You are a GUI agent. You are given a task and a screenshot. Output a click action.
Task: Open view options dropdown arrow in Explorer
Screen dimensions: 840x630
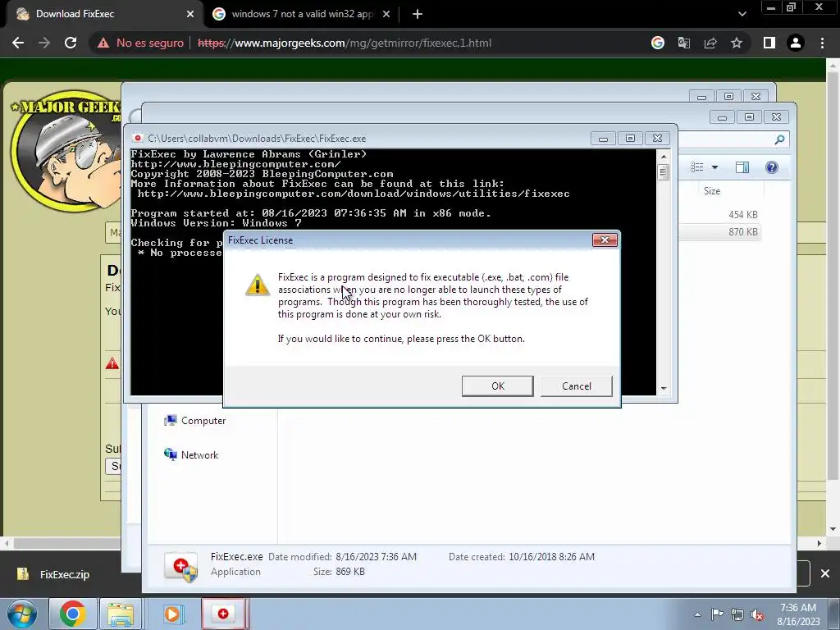(x=714, y=167)
